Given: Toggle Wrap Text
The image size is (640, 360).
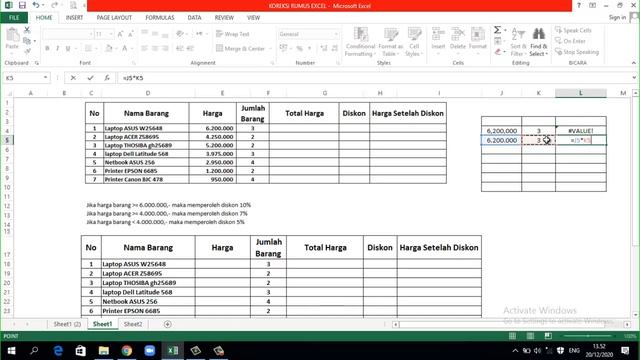Looking at the screenshot, I should [233, 34].
